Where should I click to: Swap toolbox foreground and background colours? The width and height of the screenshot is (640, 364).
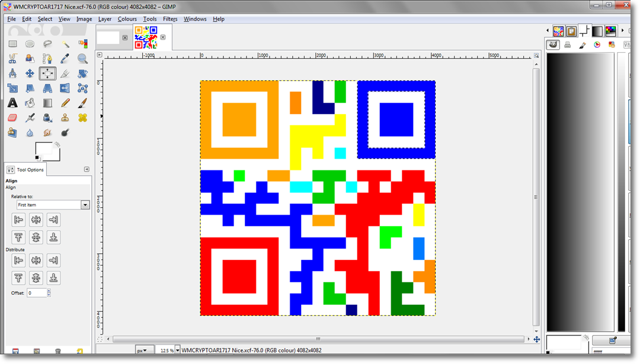coord(57,144)
